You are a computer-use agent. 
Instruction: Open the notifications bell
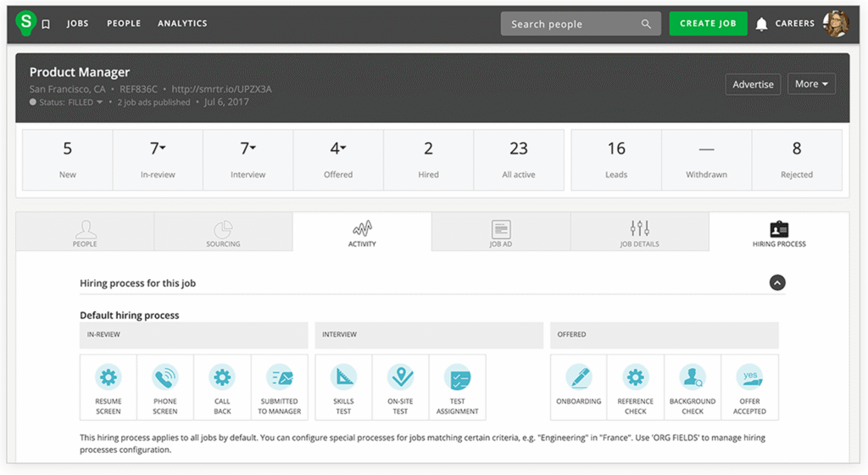click(762, 24)
